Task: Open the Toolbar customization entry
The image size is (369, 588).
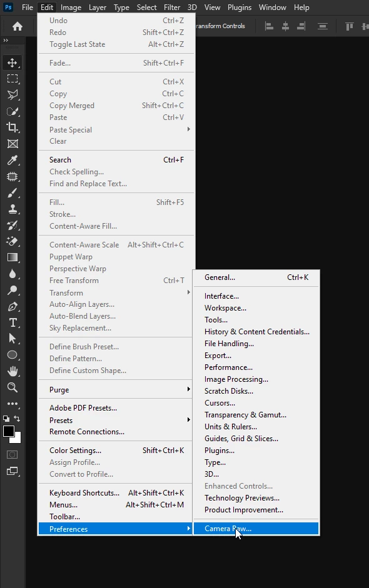Action: [116, 517]
